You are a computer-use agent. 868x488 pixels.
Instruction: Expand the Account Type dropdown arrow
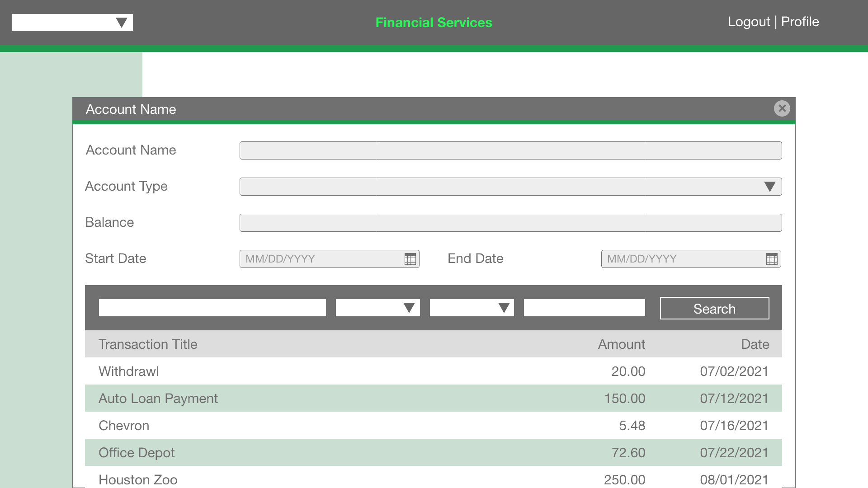point(770,186)
